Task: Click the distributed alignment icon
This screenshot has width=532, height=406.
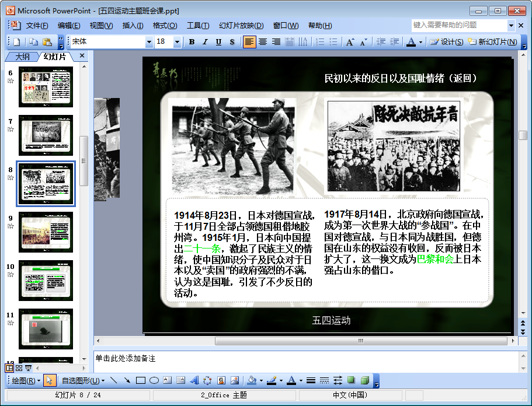Action: [290, 41]
